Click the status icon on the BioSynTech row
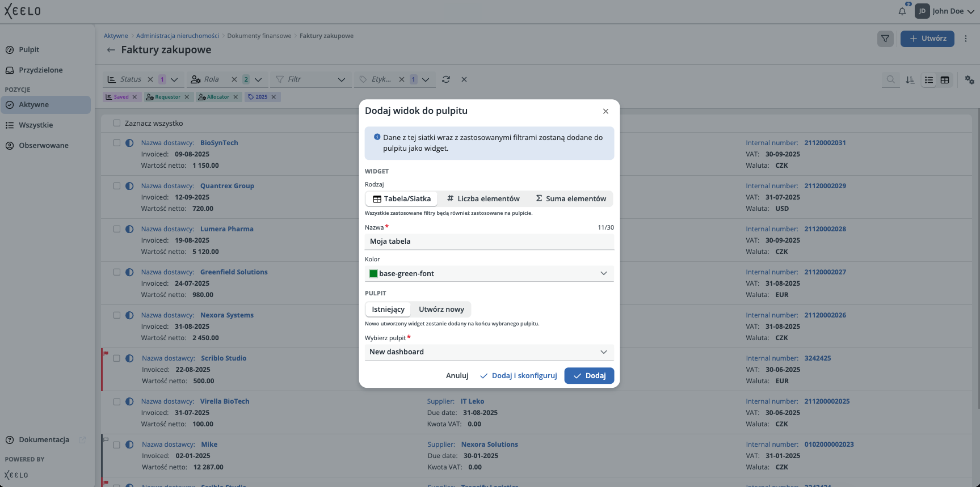 [x=129, y=143]
